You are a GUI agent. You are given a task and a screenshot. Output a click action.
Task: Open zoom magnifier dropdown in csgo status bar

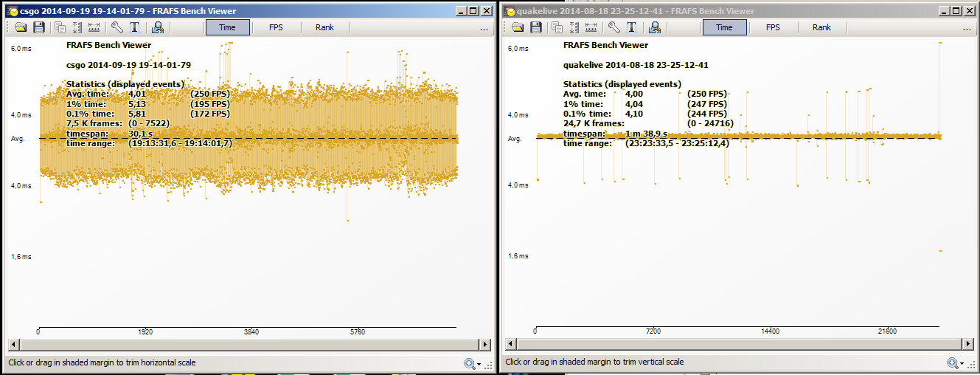(472, 363)
